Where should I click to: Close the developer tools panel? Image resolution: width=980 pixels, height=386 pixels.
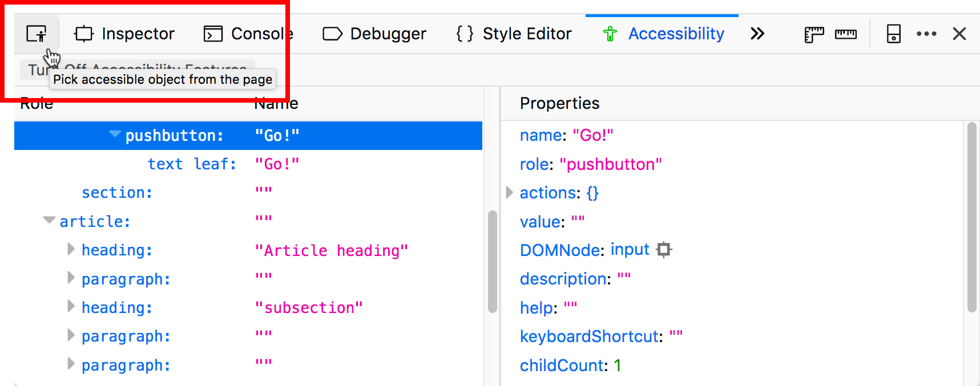pyautogui.click(x=959, y=34)
